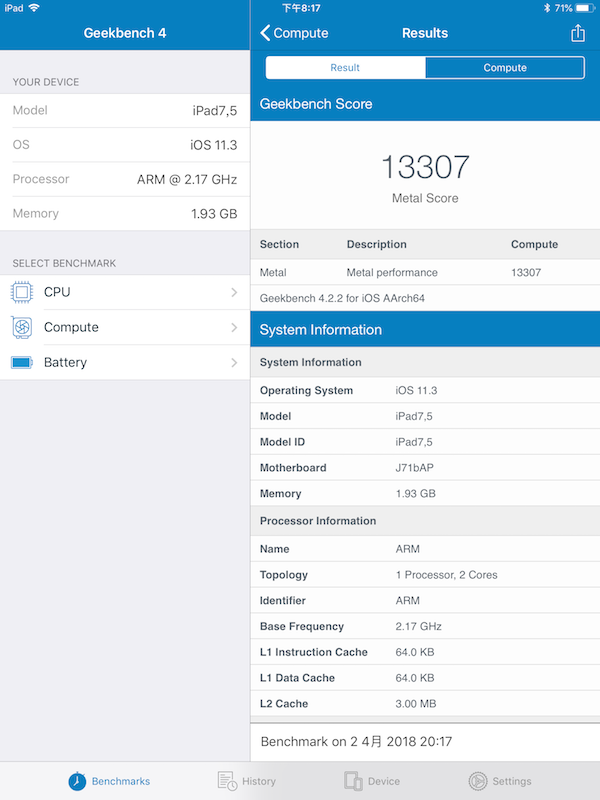This screenshot has width=600, height=800.
Task: Expand the CPU benchmark row chevron
Action: point(234,292)
